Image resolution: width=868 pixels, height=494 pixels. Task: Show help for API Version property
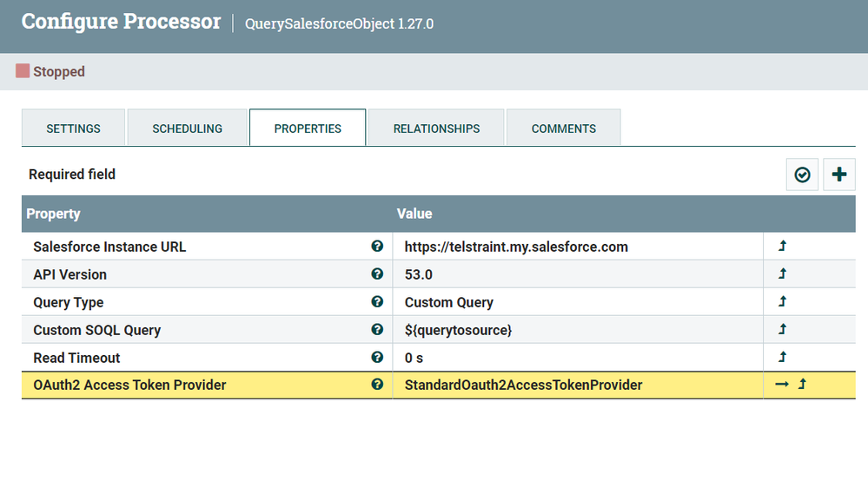click(377, 273)
